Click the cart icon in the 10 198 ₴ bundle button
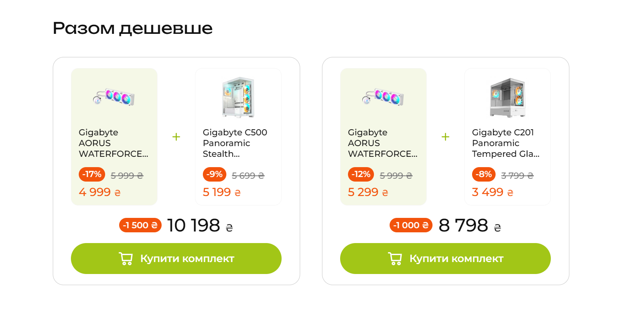644x326 pixels. tap(126, 259)
